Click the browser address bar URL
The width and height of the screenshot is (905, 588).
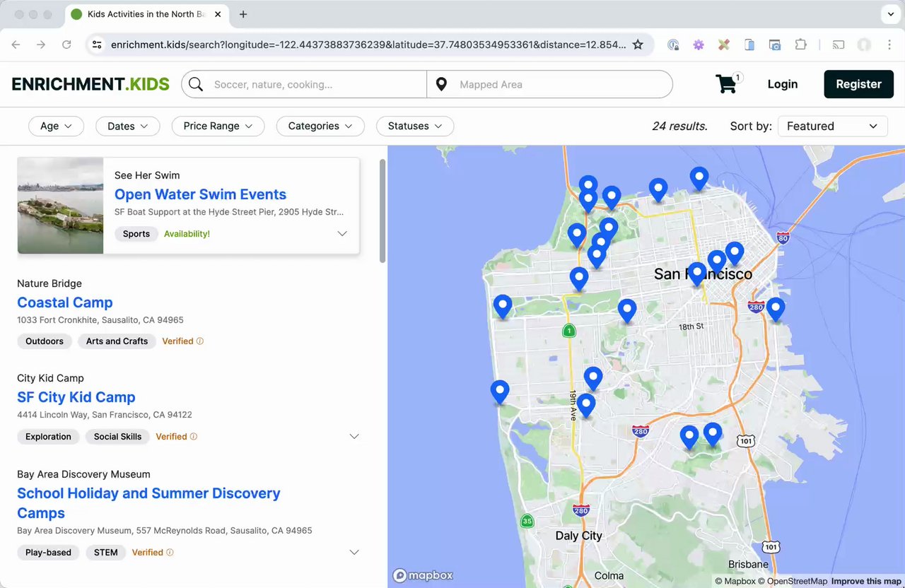coord(368,45)
